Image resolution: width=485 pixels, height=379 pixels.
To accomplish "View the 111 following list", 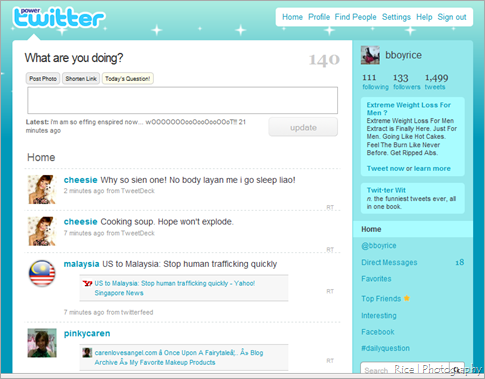I will click(x=375, y=82).
